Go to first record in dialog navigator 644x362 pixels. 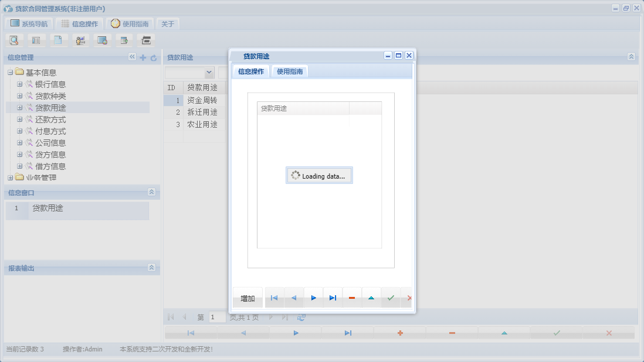click(274, 298)
